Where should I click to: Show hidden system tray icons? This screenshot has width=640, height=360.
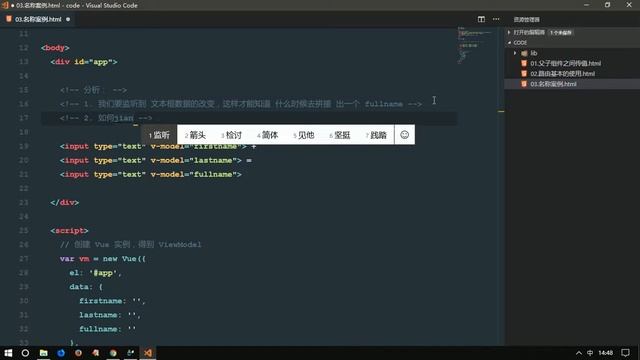tap(579, 353)
